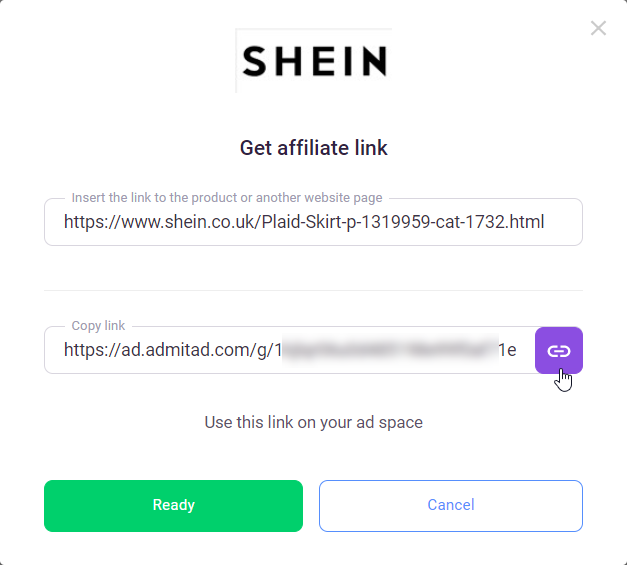Image resolution: width=627 pixels, height=565 pixels.
Task: Click the SHEIN logo image
Action: click(314, 60)
